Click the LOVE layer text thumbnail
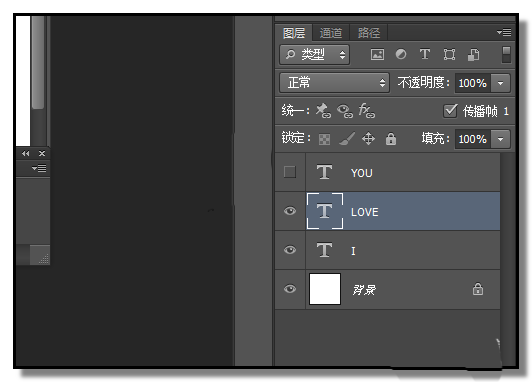 coord(325,211)
